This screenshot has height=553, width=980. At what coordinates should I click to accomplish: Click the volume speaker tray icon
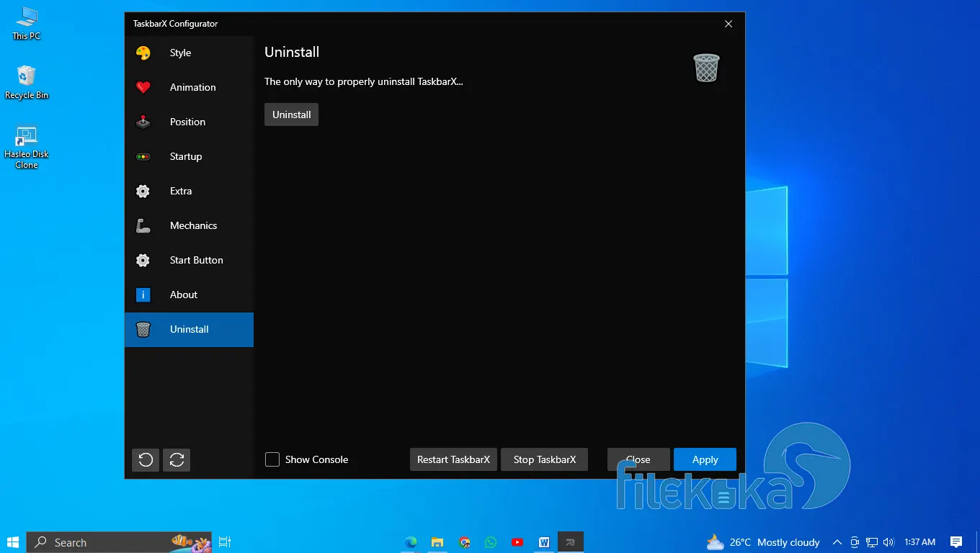888,542
